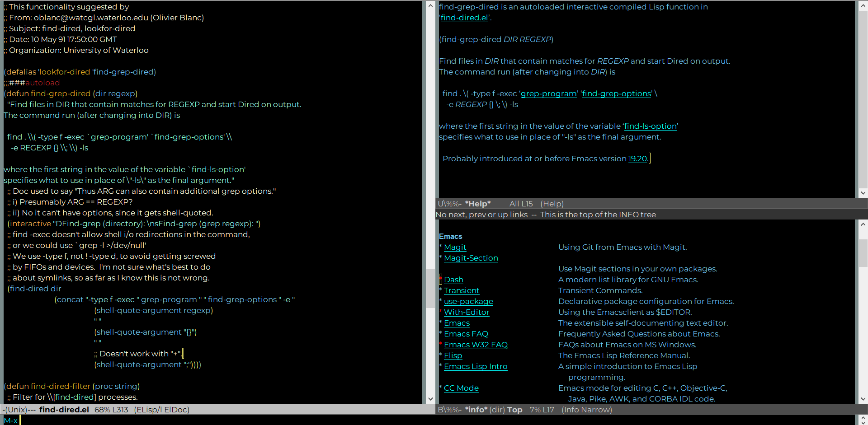Click the 'defun find-dired-filter' line

[x=71, y=386]
